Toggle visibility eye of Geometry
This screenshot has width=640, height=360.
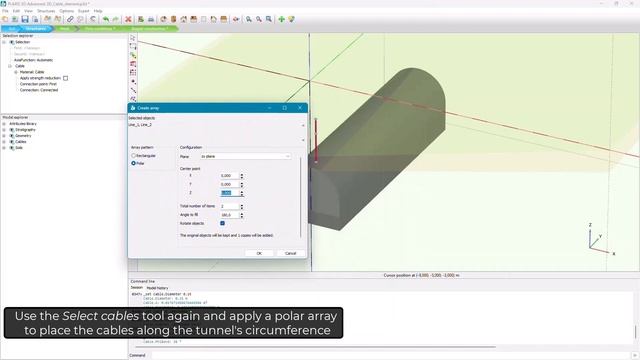point(12,136)
